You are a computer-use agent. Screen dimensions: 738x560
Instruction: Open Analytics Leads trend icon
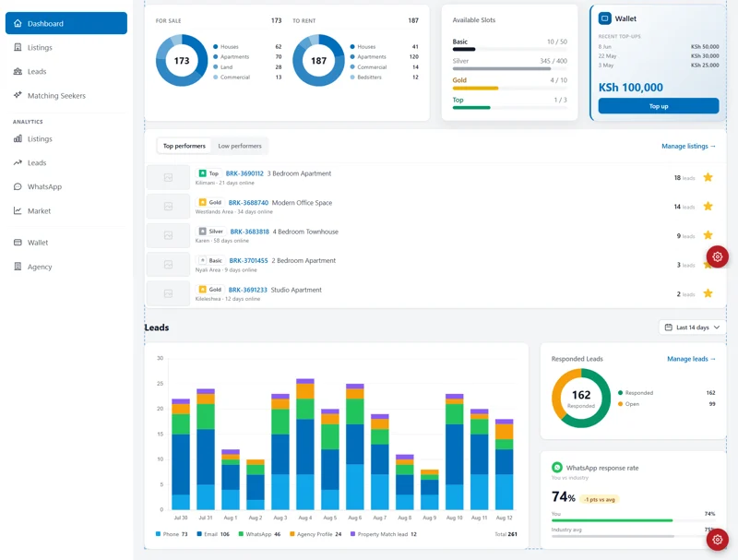tap(18, 162)
